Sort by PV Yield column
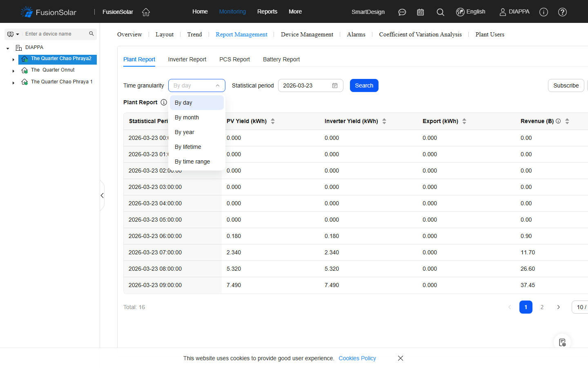 (x=273, y=121)
